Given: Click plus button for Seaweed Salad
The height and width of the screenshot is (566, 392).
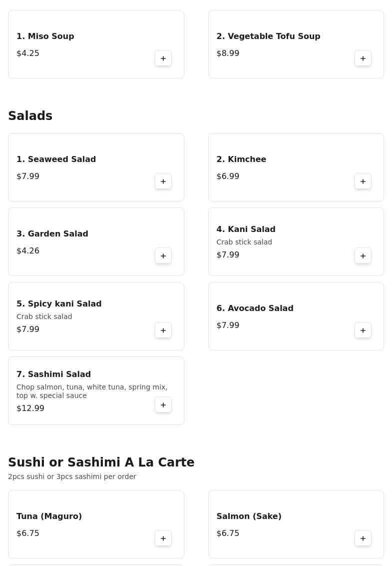Looking at the screenshot, I should click(x=163, y=181).
